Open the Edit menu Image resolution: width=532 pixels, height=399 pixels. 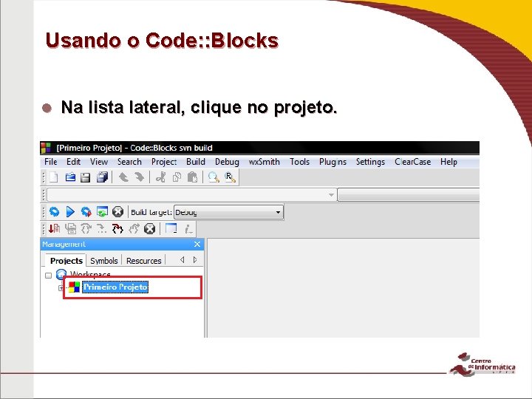[73, 162]
